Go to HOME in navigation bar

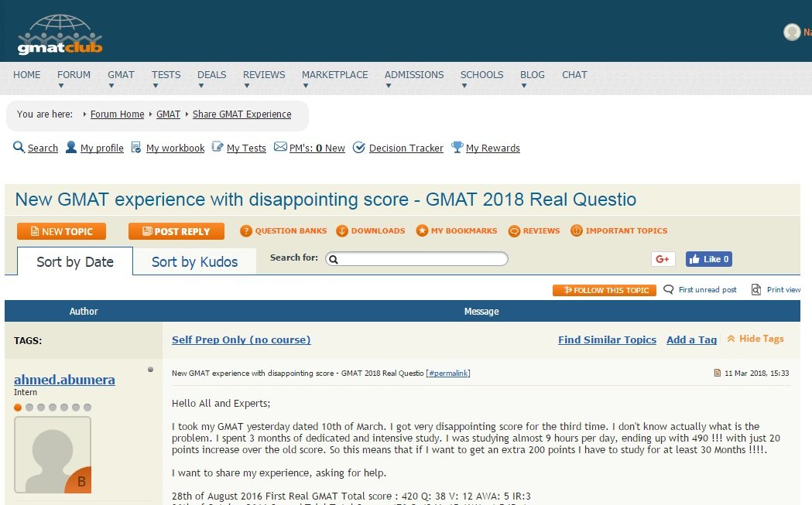[x=27, y=74]
